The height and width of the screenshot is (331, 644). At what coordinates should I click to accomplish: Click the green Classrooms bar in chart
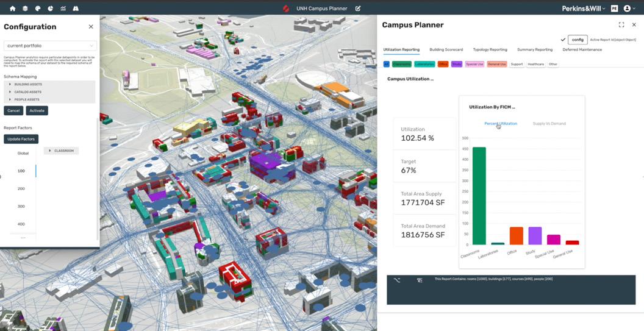(479, 196)
